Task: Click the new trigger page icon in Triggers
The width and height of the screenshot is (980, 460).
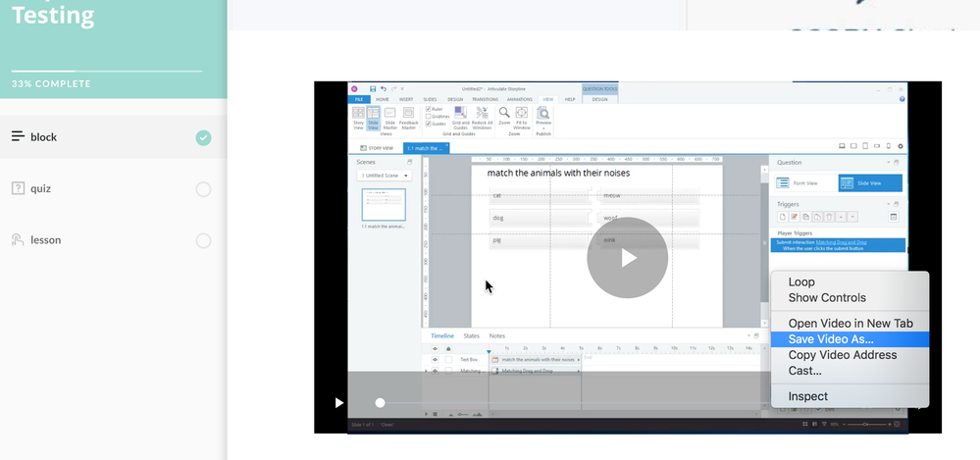Action: 783,217
